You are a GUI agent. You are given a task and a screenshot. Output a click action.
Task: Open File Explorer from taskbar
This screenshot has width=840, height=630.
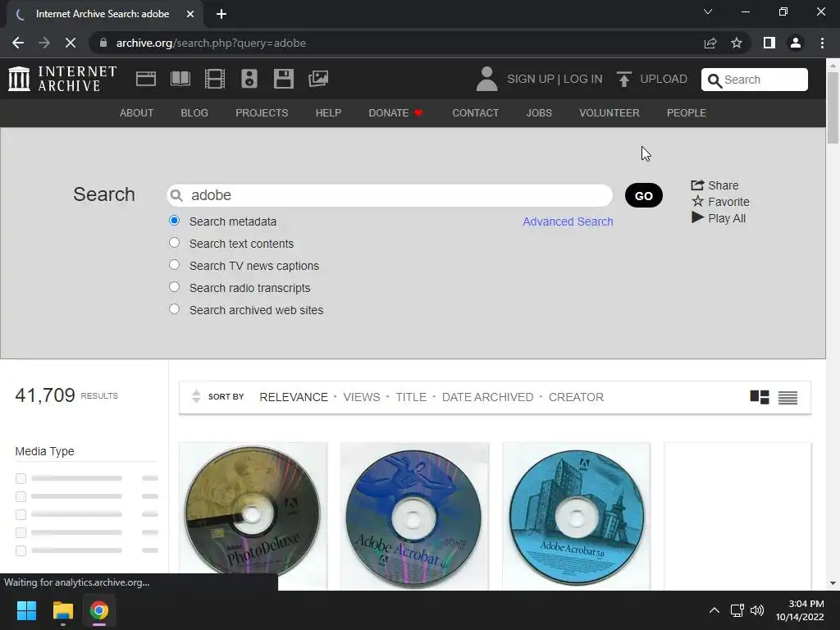point(62,610)
